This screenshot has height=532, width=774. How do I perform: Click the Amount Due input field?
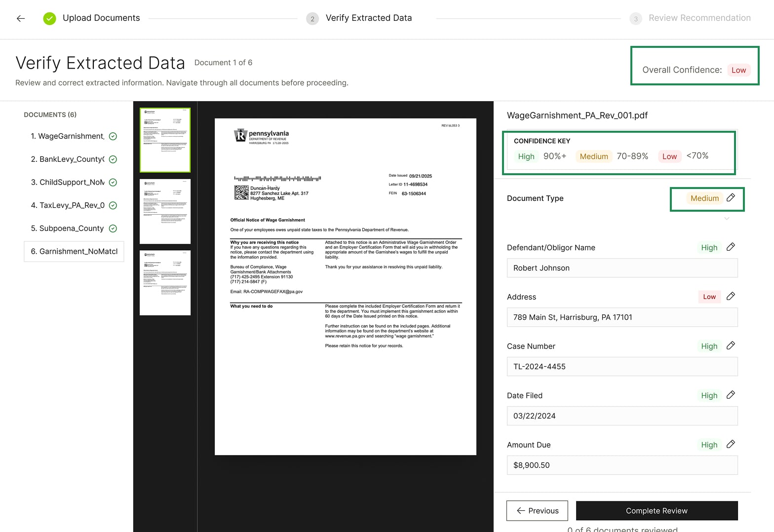coord(622,465)
